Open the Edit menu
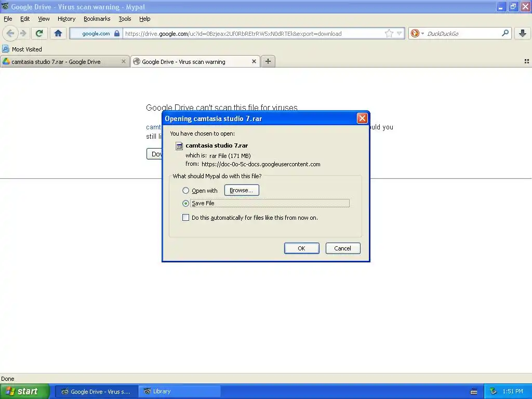The width and height of the screenshot is (532, 399). tap(25, 19)
